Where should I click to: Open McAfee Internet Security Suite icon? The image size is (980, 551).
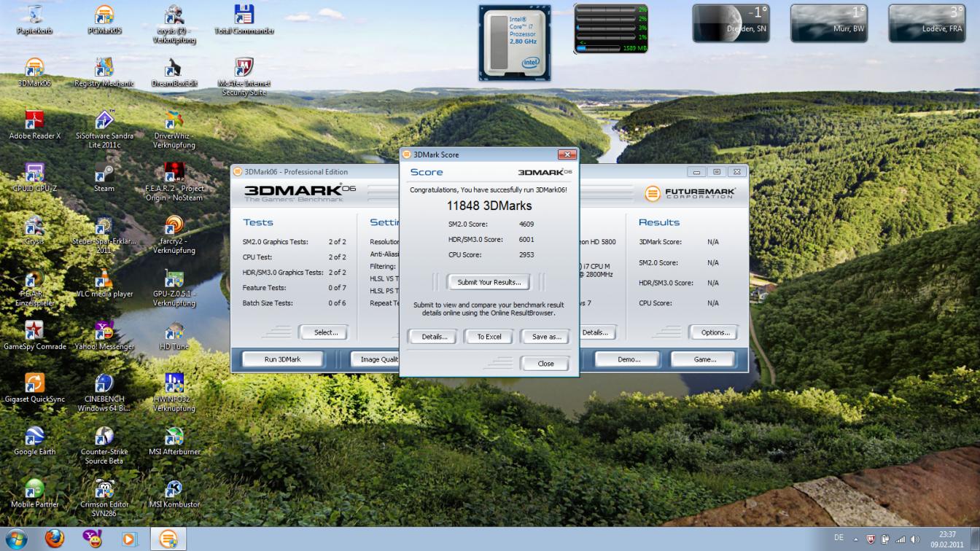[244, 77]
